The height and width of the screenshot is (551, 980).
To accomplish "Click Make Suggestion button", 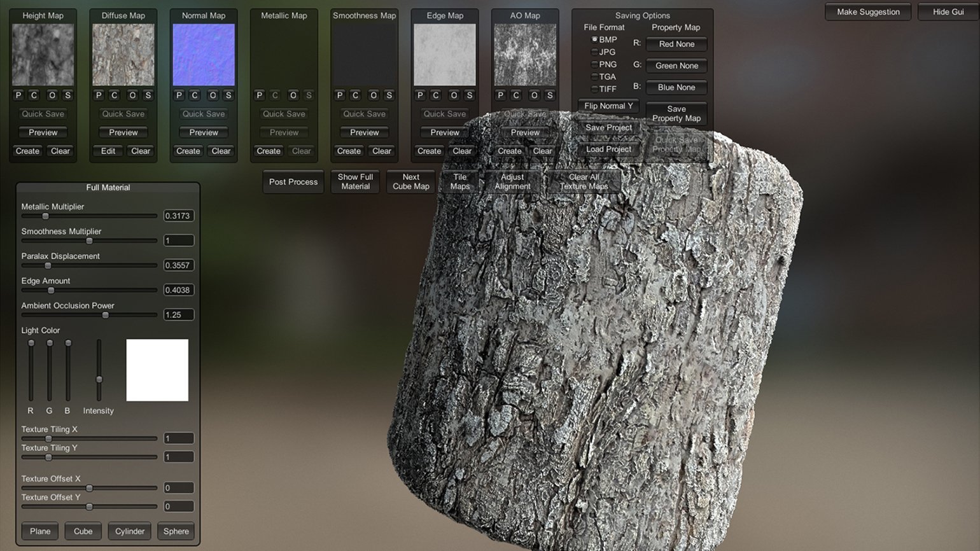I will pyautogui.click(x=868, y=12).
